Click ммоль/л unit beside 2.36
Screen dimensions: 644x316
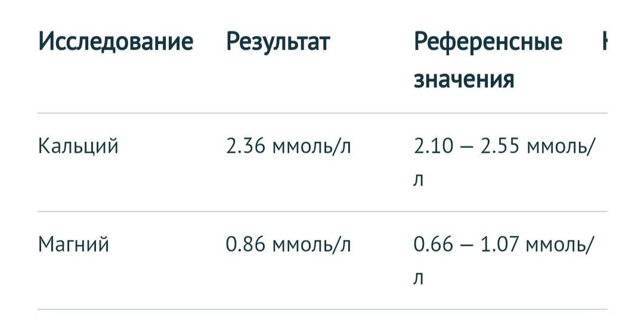tap(312, 147)
